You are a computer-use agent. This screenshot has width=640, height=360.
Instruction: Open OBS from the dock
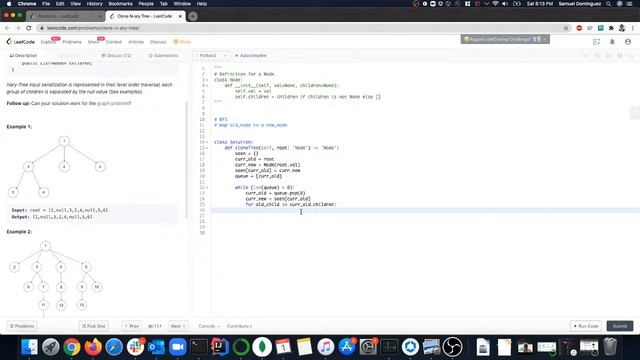453,347
